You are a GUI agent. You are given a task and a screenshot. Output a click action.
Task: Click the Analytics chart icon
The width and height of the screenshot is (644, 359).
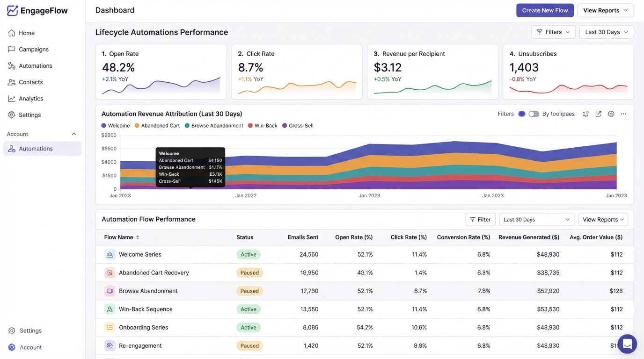(12, 99)
